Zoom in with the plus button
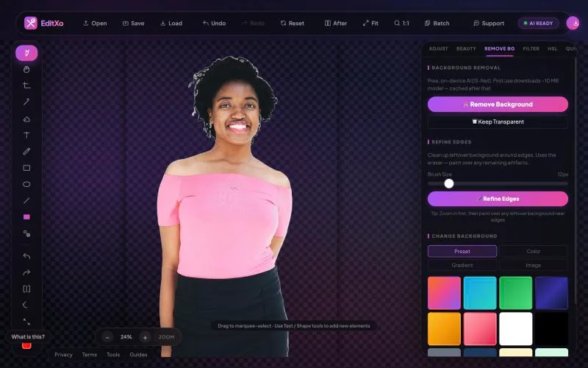This screenshot has height=368, width=588. tap(145, 337)
